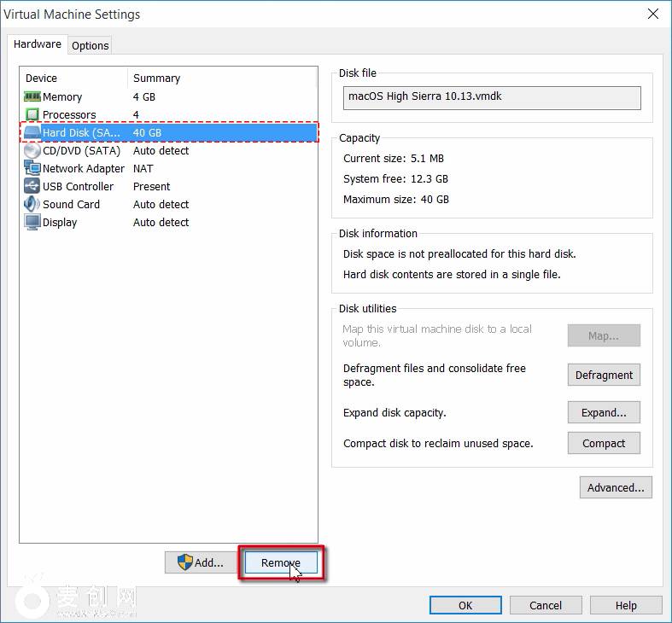Open Advanced... hard disk settings

[616, 487]
